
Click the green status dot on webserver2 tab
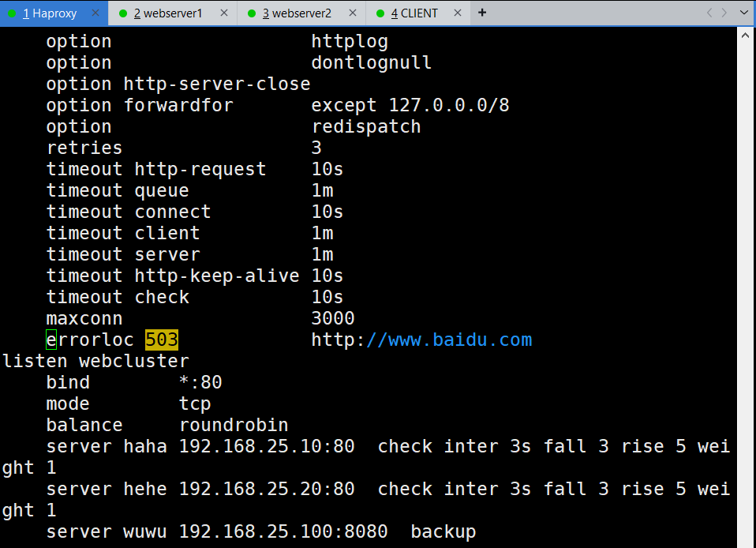[x=252, y=13]
